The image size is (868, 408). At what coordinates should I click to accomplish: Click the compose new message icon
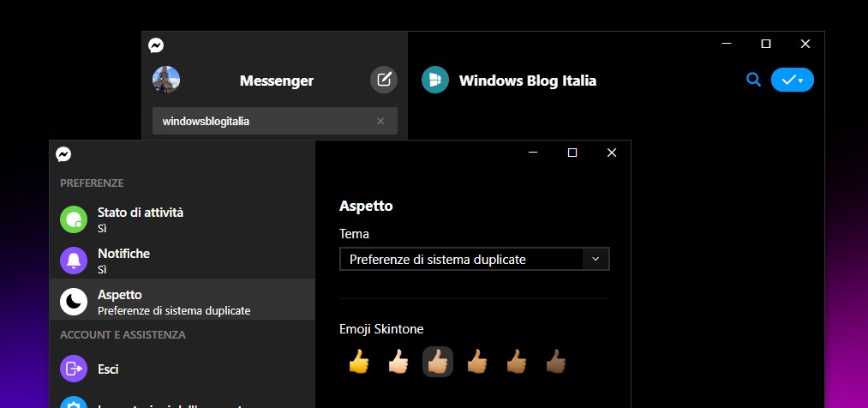pyautogui.click(x=384, y=80)
